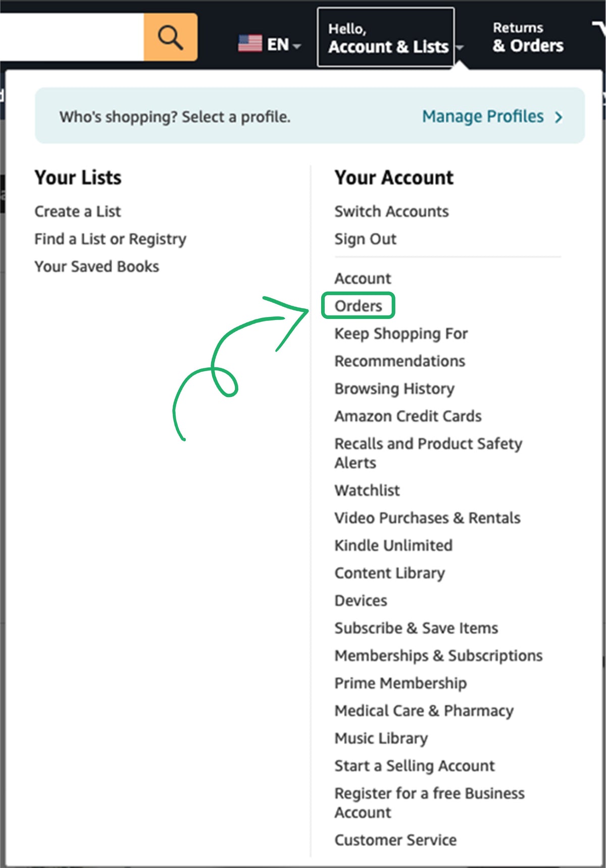
Task: Select Orders in Your Account menu
Action: pos(358,306)
